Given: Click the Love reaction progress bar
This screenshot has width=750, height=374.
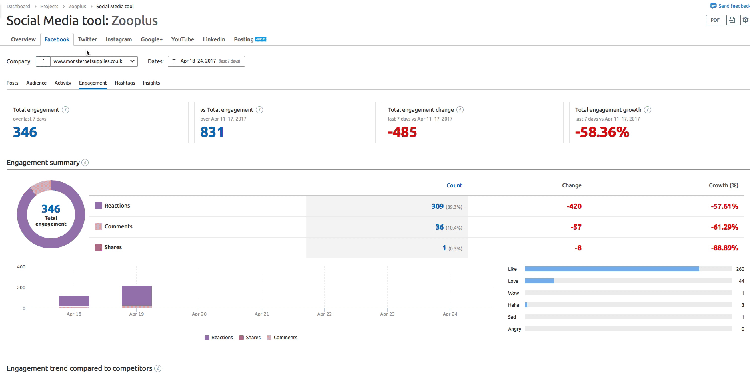Looking at the screenshot, I should (x=629, y=281).
